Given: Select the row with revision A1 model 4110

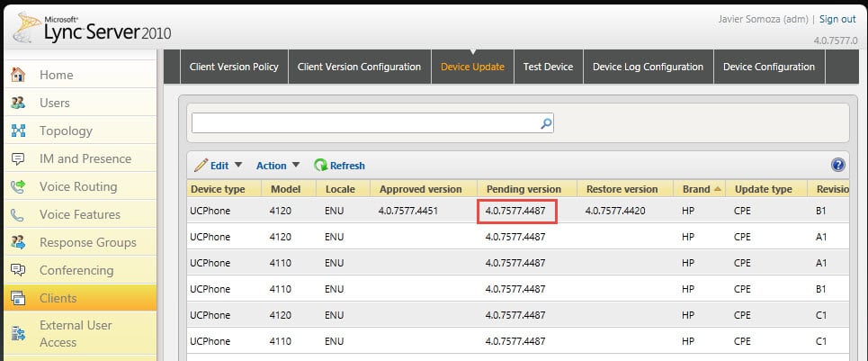Looking at the screenshot, I should pyautogui.click(x=517, y=263).
